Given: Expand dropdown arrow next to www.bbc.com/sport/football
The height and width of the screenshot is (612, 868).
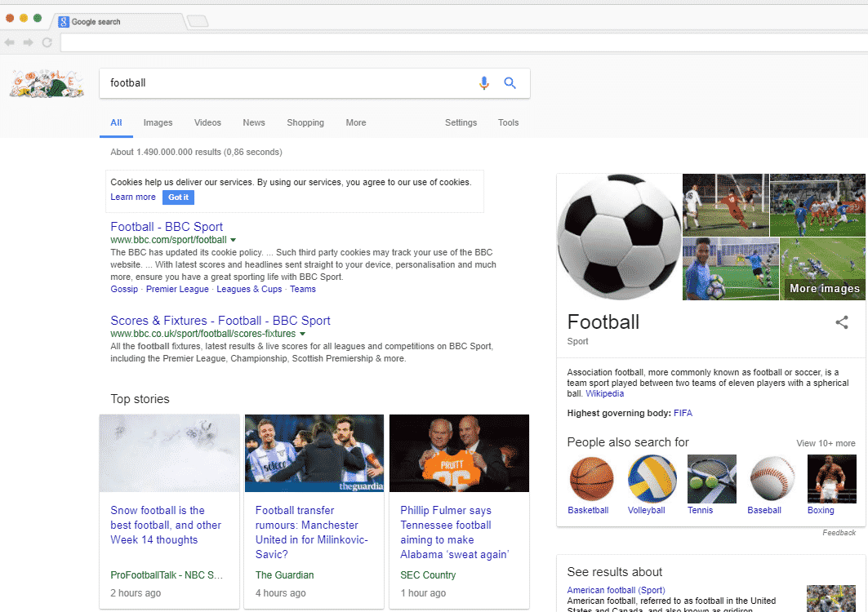Looking at the screenshot, I should tap(233, 240).
